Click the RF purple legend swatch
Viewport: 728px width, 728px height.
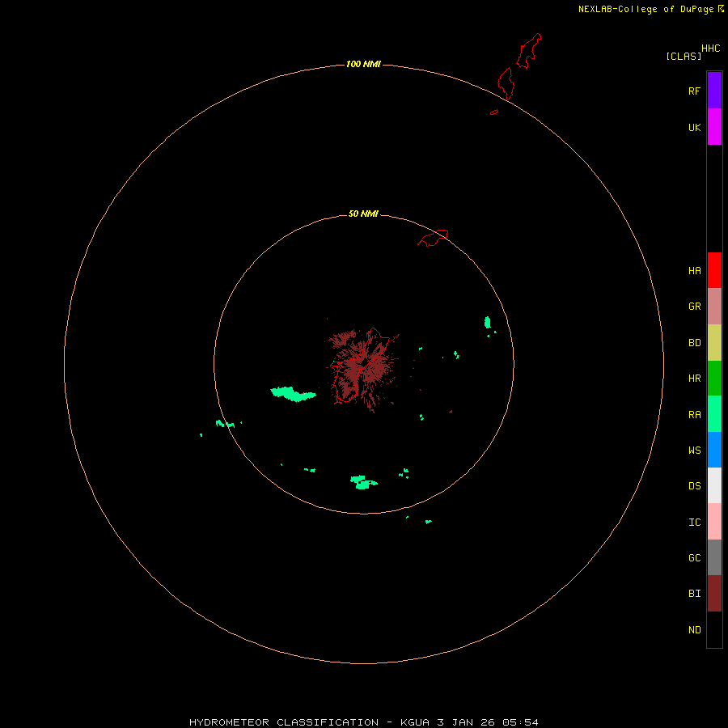pyautogui.click(x=714, y=90)
